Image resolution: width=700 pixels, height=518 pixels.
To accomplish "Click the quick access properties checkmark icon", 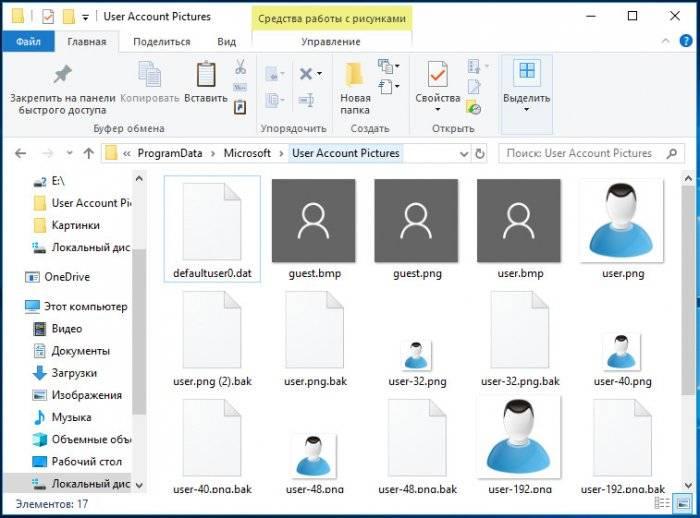I will point(48,17).
